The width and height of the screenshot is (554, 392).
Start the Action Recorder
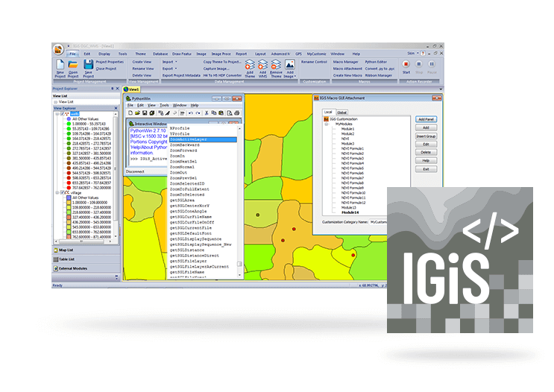point(406,64)
